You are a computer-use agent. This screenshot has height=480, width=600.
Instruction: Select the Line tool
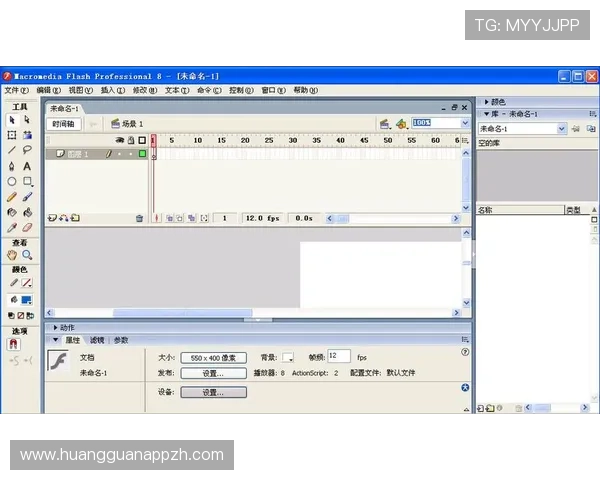coord(12,150)
